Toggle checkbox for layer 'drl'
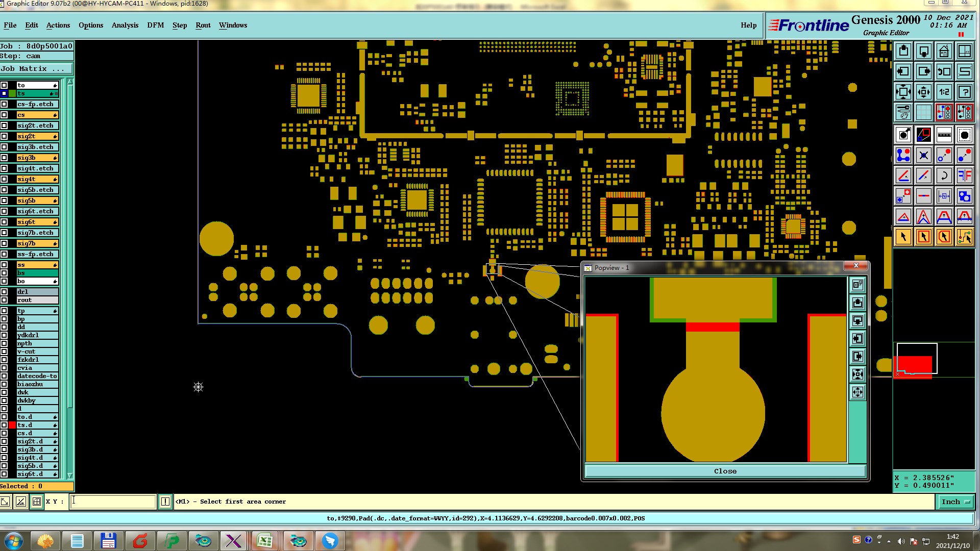The width and height of the screenshot is (980, 551). 4,292
